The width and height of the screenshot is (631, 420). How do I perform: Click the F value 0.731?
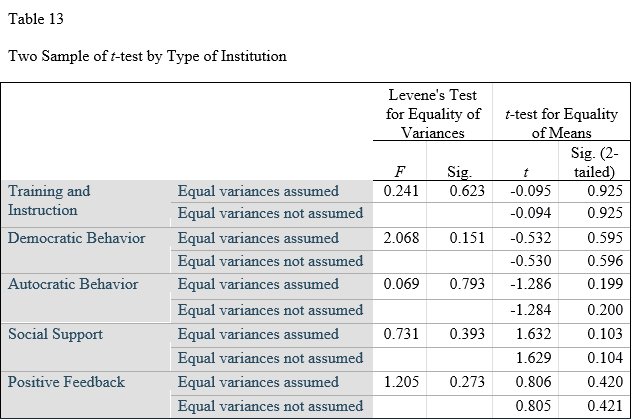(x=401, y=334)
